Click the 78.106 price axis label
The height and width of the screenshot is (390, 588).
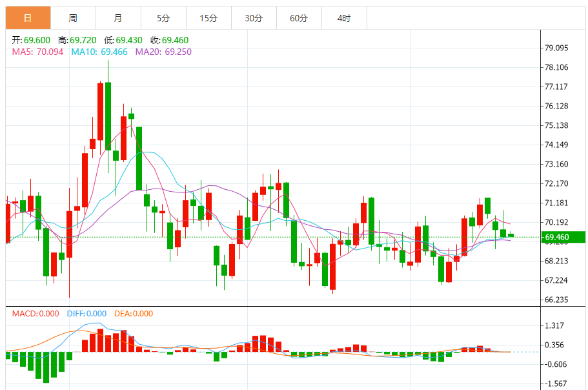click(556, 68)
